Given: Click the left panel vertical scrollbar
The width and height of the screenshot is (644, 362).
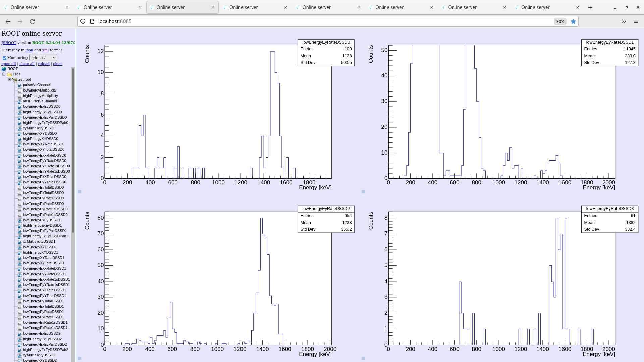Looking at the screenshot, I should 73,151.
